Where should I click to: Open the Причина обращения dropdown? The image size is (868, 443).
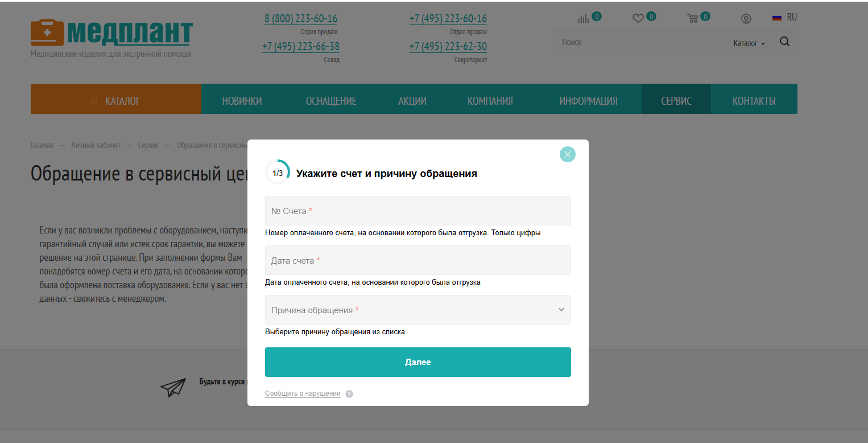418,310
